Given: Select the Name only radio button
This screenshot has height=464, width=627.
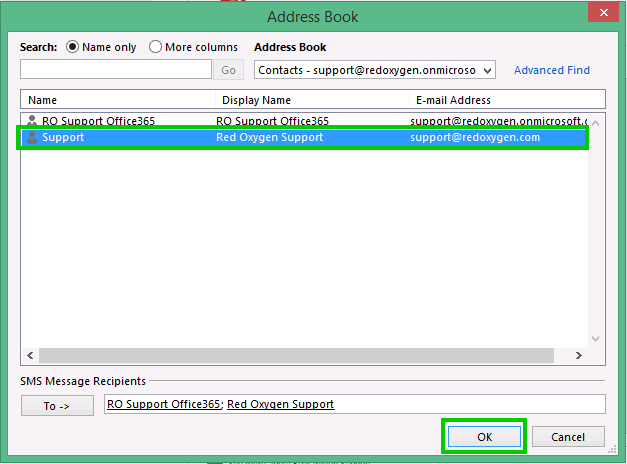Looking at the screenshot, I should click(72, 47).
